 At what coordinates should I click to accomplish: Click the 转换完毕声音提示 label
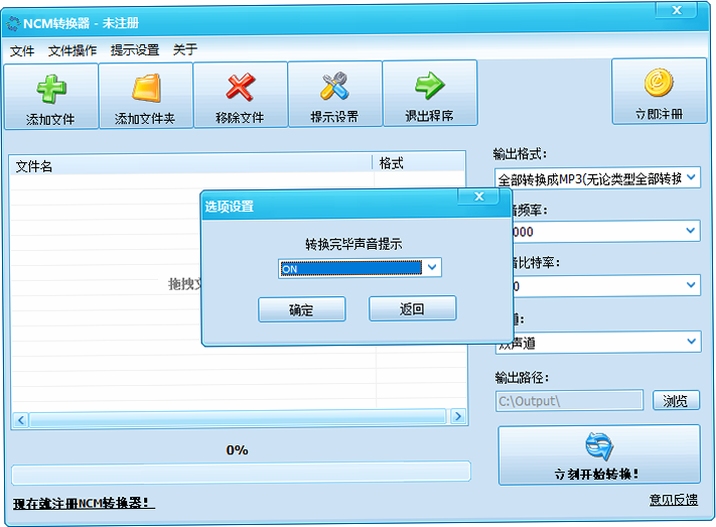(x=354, y=244)
